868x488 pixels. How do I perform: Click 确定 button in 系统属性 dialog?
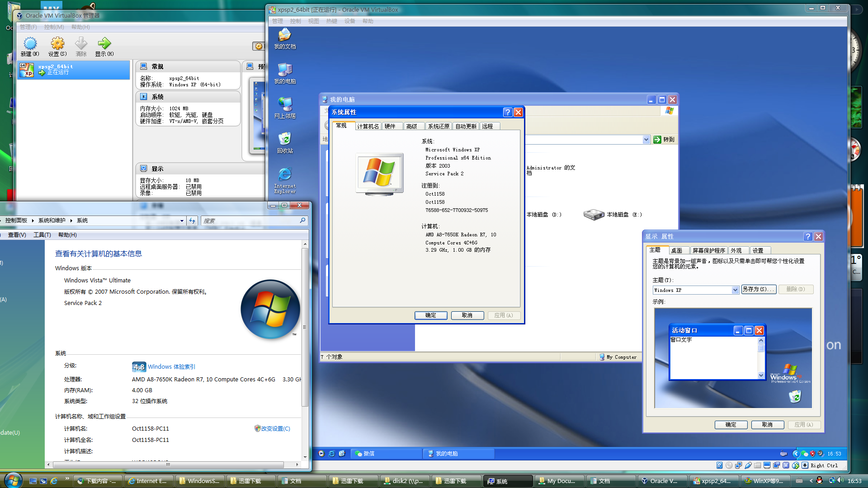(430, 315)
